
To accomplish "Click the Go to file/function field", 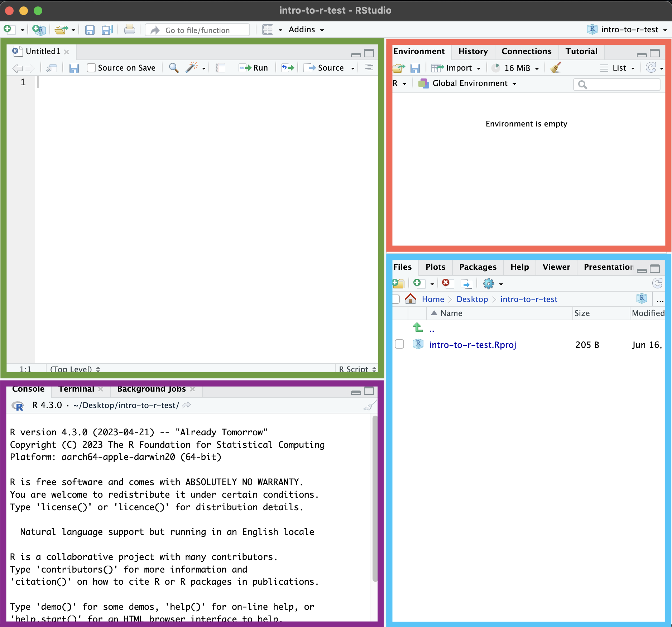I will point(197,30).
